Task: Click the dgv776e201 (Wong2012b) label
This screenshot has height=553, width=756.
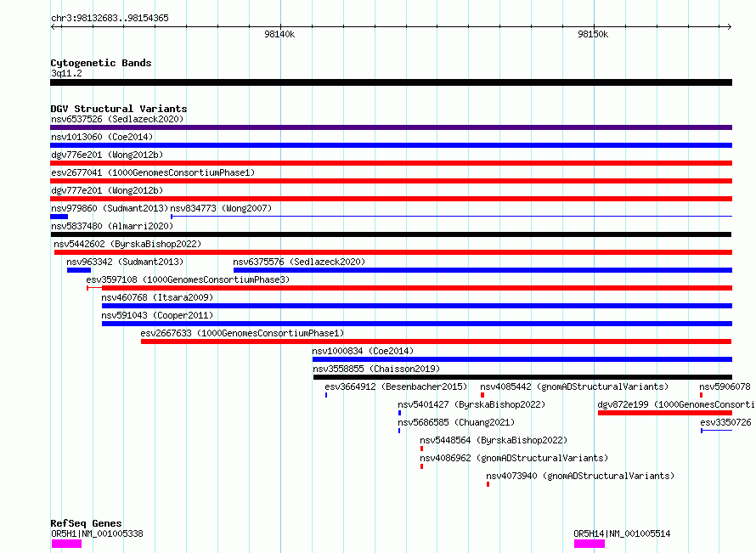Action: click(107, 155)
